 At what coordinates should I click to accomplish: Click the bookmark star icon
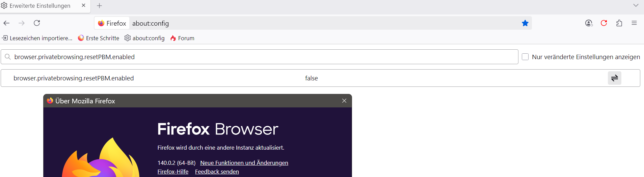[525, 23]
